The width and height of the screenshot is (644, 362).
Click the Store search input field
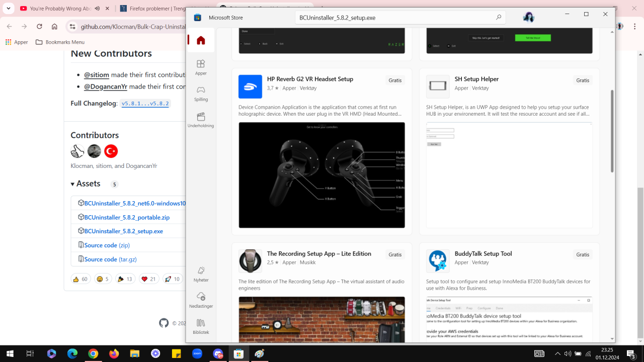pos(392,18)
